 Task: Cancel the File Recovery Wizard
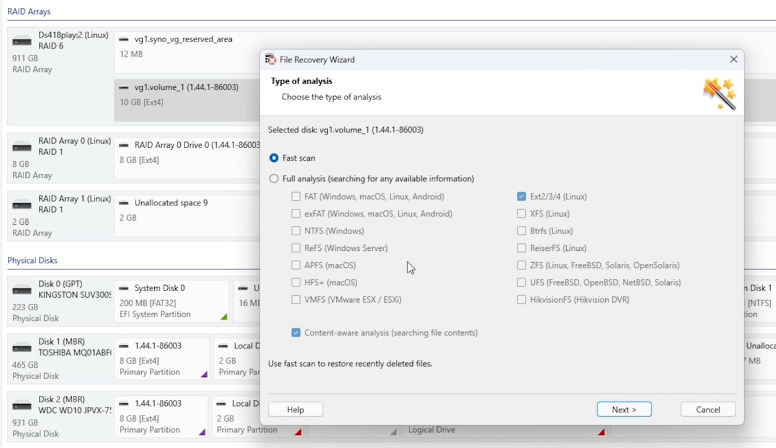[x=708, y=409]
